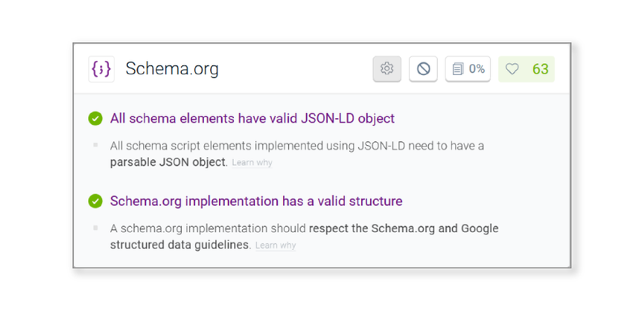This screenshot has height=311, width=644.
Task: Click bold 'respect the Schema.org and Google' text
Action: tap(403, 228)
